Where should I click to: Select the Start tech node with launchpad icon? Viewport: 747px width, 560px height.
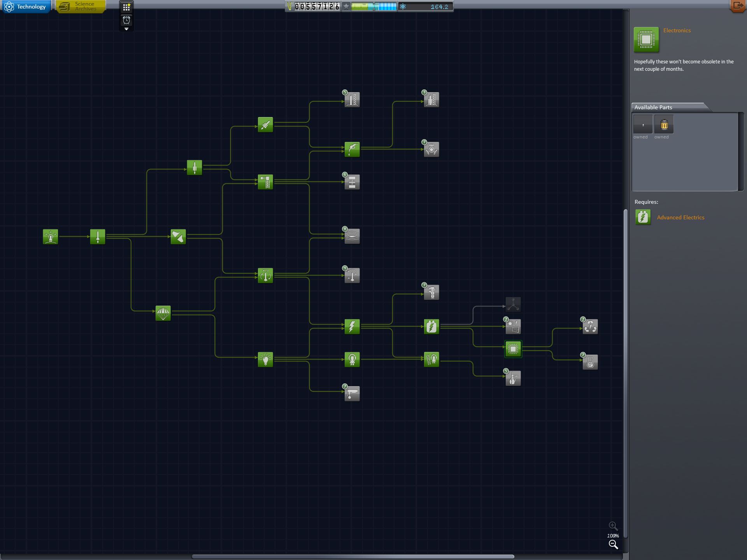[x=51, y=236]
